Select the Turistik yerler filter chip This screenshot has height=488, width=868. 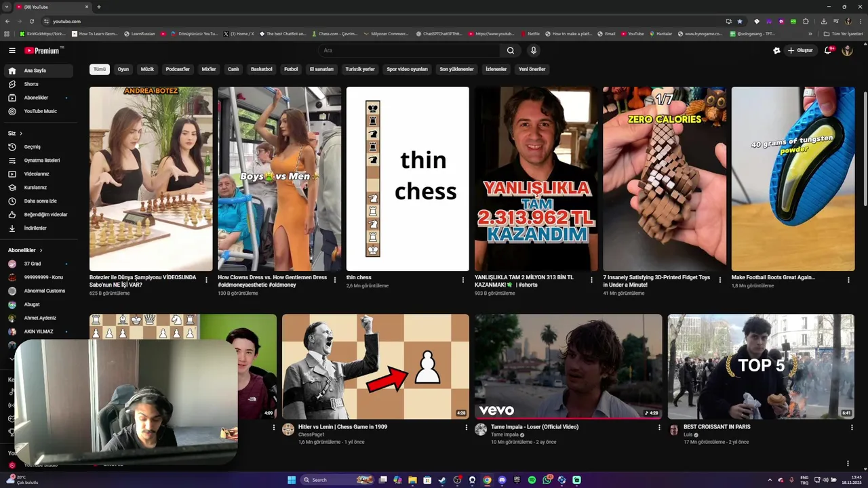pyautogui.click(x=360, y=69)
